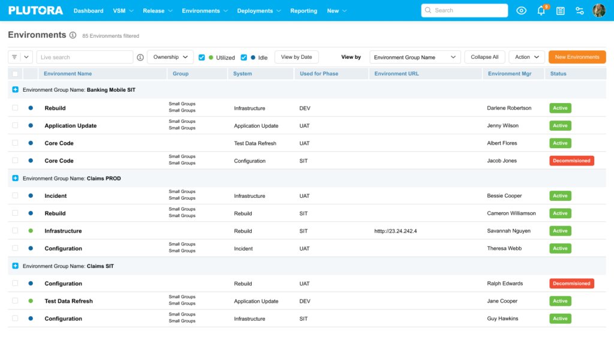614x364 pixels.
Task: Select checkbox for Incident row
Action: [15, 195]
